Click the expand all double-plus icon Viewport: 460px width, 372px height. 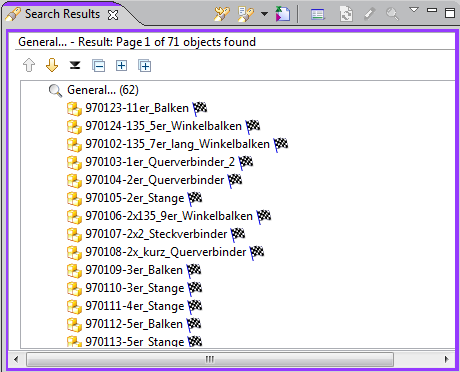tap(145, 66)
